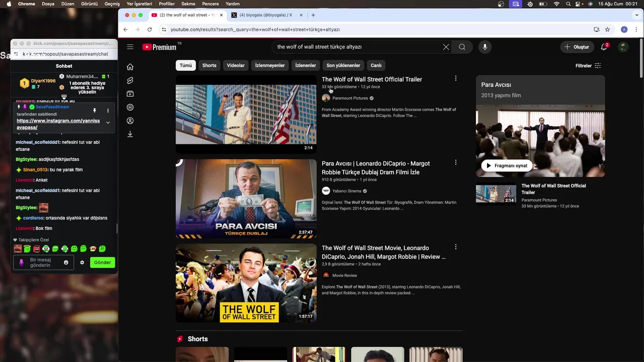Clear the YouTube search box text
Image resolution: width=644 pixels, height=362 pixels.
click(446, 47)
